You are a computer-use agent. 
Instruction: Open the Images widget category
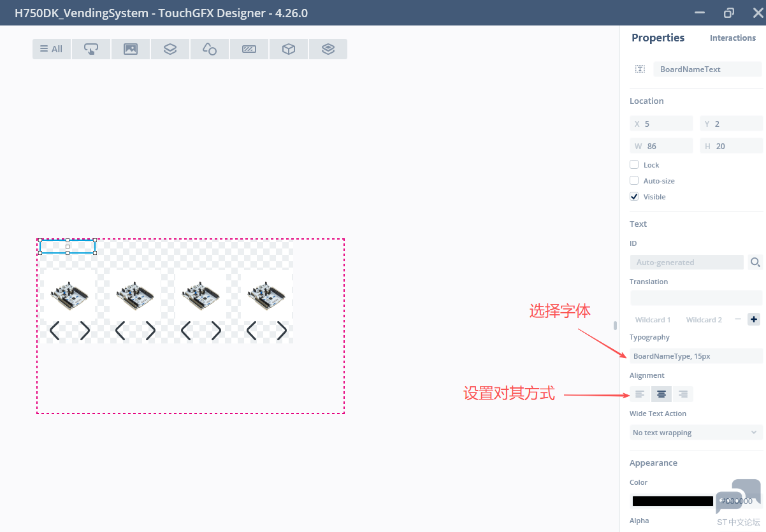[131, 49]
